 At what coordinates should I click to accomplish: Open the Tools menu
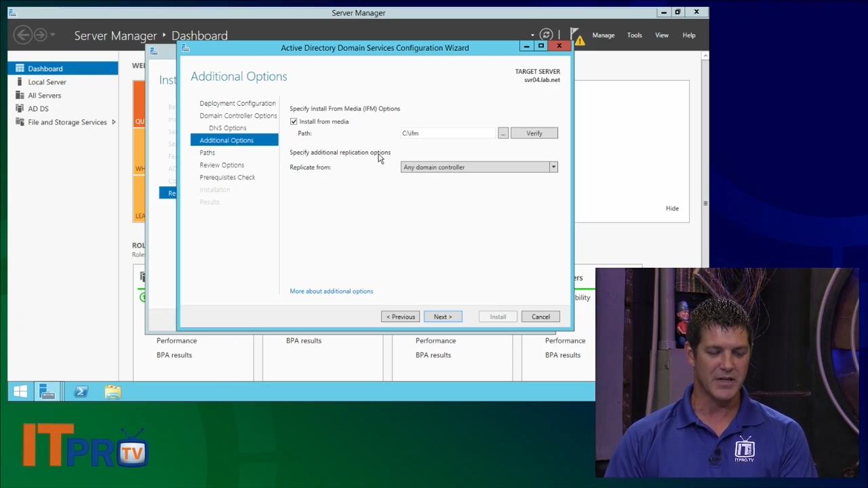[635, 35]
